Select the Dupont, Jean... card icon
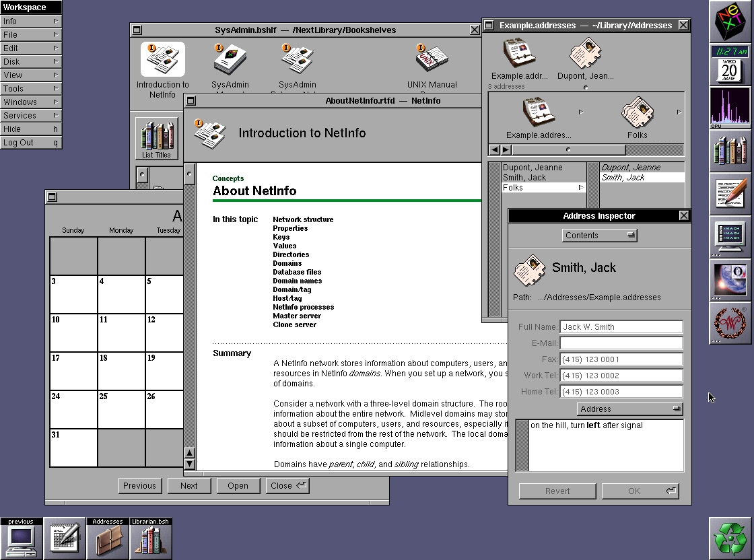The image size is (754, 560). [x=586, y=53]
